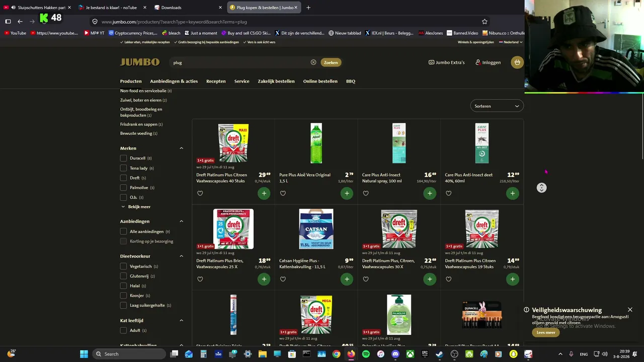Click the Inloggen link

pos(488,62)
